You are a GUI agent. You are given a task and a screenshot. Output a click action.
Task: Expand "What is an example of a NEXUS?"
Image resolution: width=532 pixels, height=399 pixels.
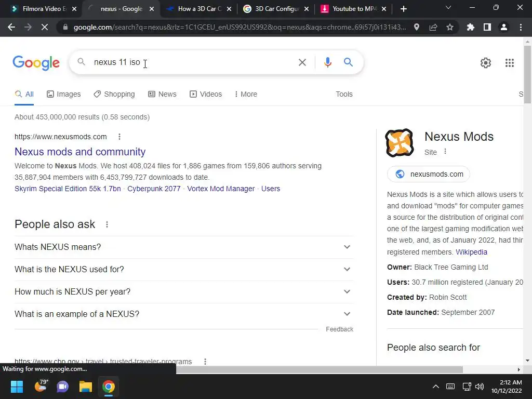point(184,314)
